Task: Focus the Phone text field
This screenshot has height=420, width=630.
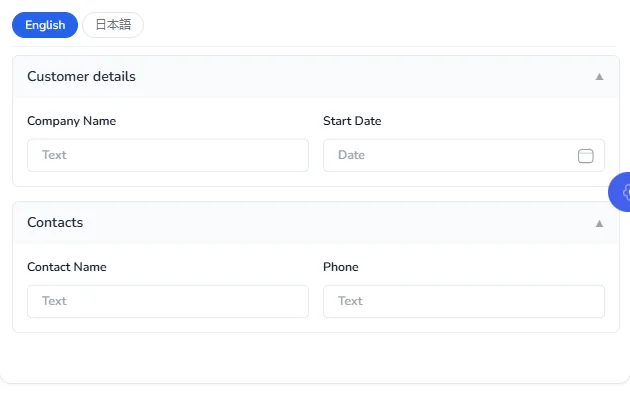Action: click(464, 301)
